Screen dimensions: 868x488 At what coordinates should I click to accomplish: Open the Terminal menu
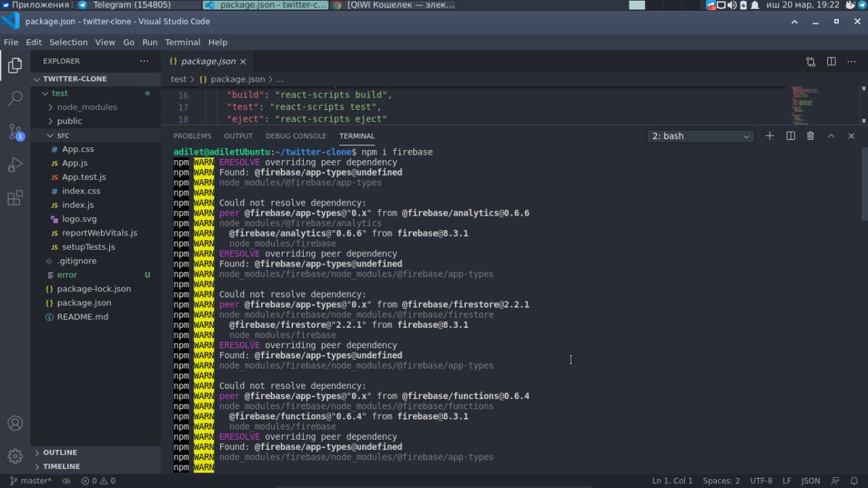[x=182, y=42]
